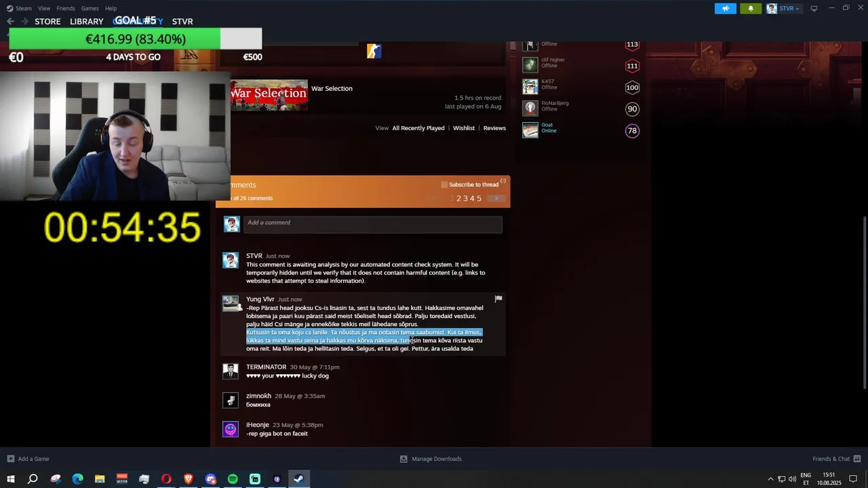Navigate back with the left arrow

click(10, 21)
